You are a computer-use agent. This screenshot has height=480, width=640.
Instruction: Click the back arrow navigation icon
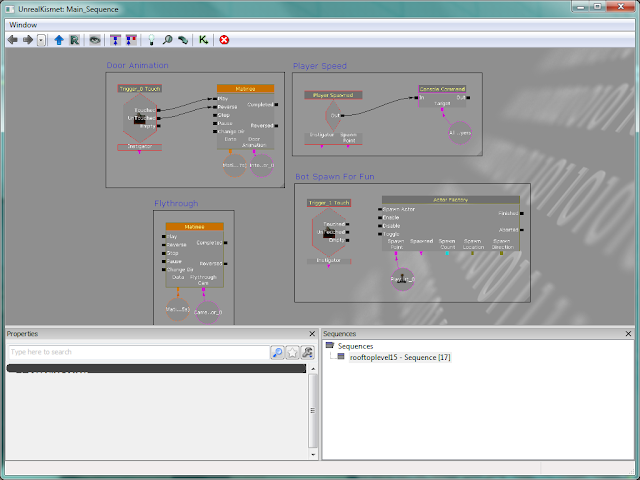[x=13, y=40]
